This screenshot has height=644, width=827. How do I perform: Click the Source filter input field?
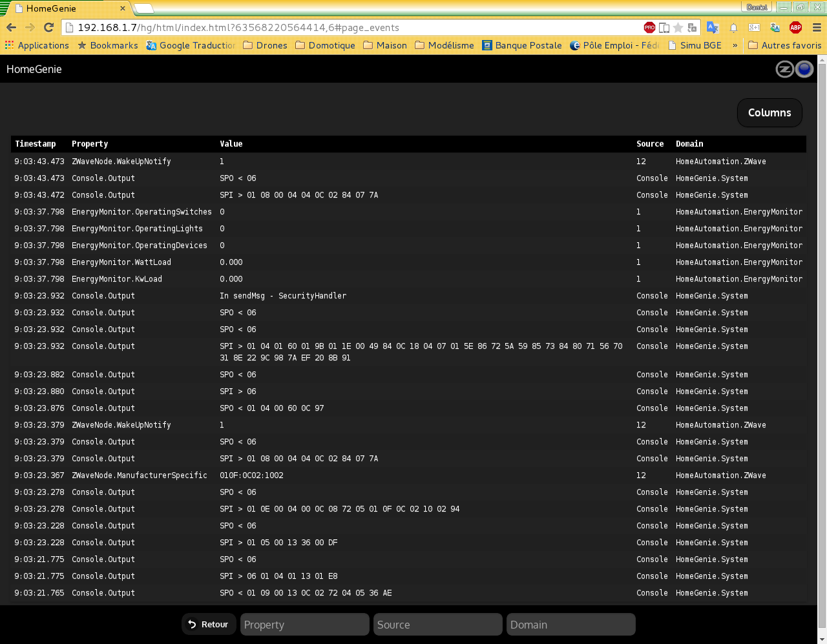(x=437, y=625)
